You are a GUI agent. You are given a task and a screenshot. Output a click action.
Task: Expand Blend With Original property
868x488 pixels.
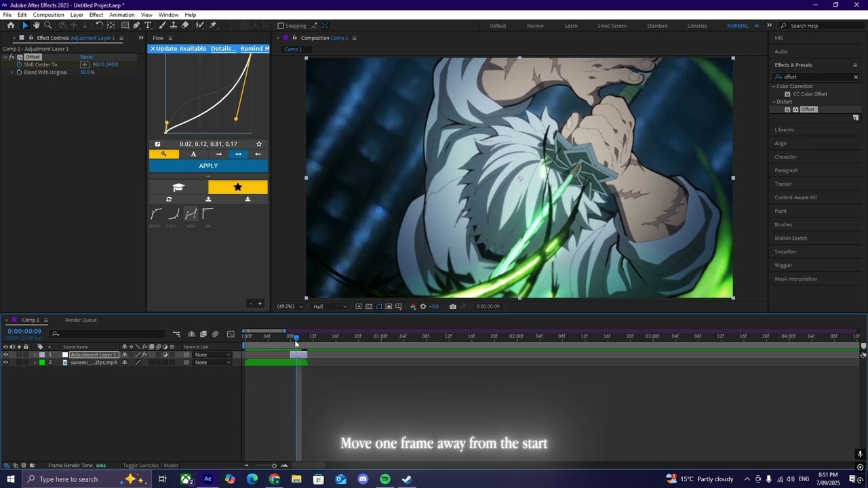[x=12, y=73]
